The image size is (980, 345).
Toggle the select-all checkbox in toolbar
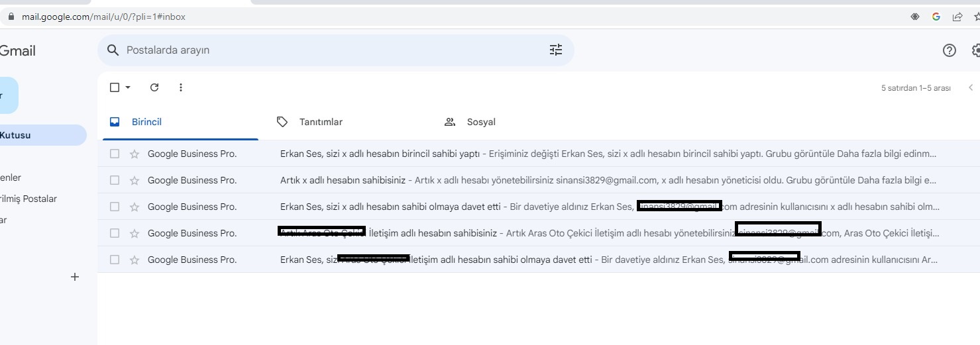coord(115,87)
